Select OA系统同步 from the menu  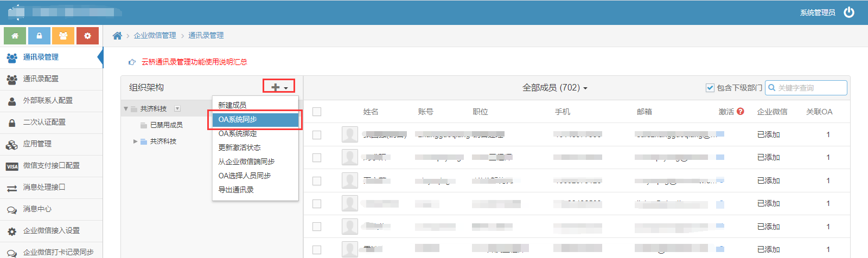point(254,119)
